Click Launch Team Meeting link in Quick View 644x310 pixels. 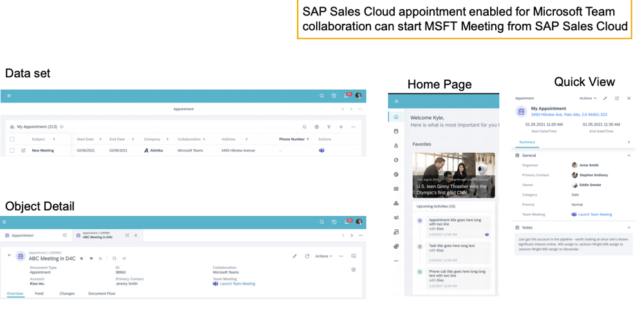point(595,215)
